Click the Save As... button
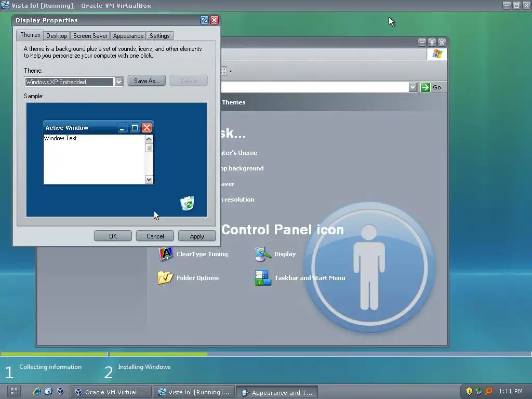The width and height of the screenshot is (532, 399). click(x=147, y=81)
